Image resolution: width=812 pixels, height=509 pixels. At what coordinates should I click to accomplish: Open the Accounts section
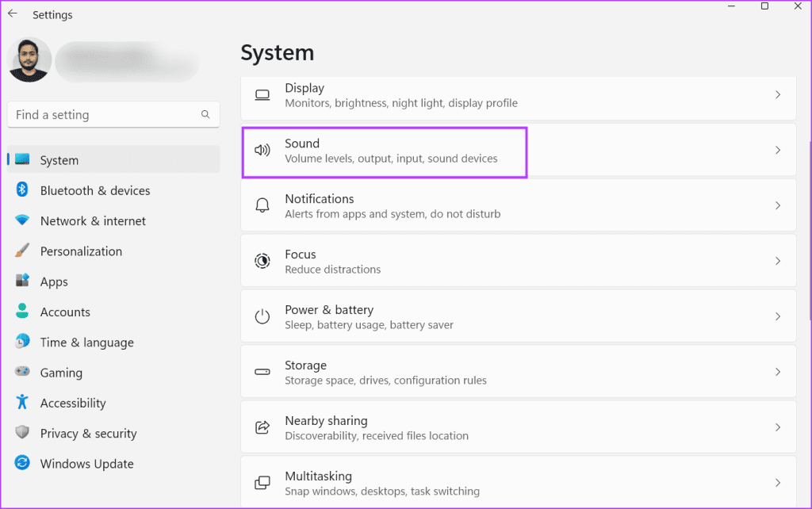click(x=65, y=312)
